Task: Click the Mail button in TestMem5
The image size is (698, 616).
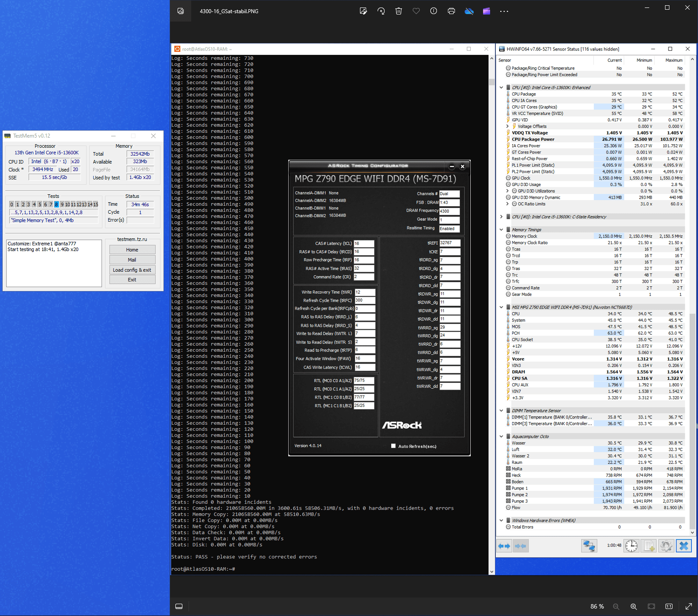Action: coord(132,260)
